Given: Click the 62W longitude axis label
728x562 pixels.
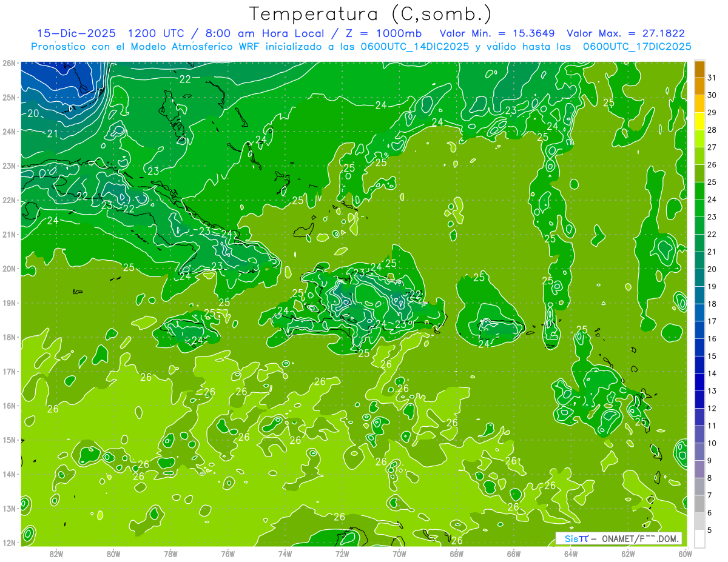Looking at the screenshot, I should (628, 554).
